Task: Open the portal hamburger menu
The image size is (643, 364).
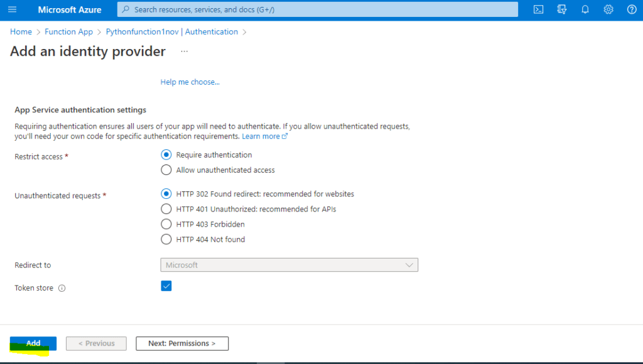Action: [13, 9]
